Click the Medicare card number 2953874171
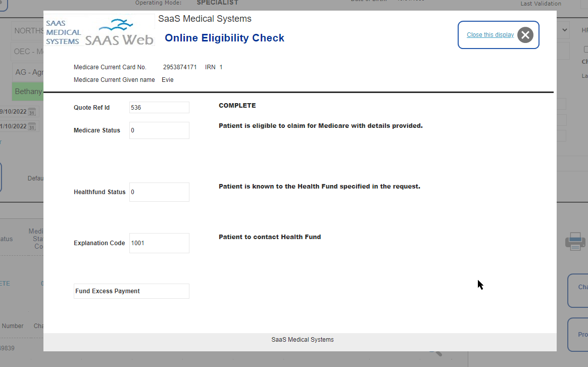588x367 pixels. [x=180, y=67]
